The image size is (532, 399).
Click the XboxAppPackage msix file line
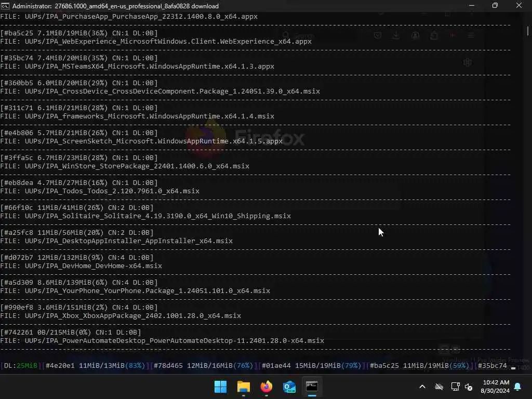[121, 315]
